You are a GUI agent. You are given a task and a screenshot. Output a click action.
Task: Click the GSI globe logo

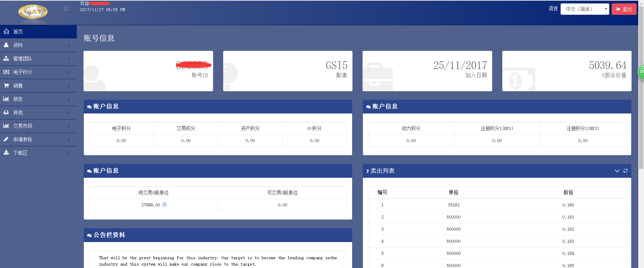tap(33, 12)
